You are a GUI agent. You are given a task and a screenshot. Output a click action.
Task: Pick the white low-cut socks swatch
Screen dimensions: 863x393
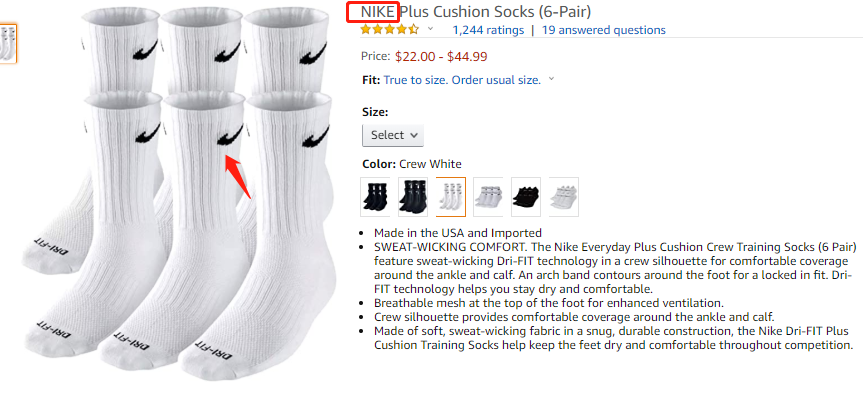488,196
